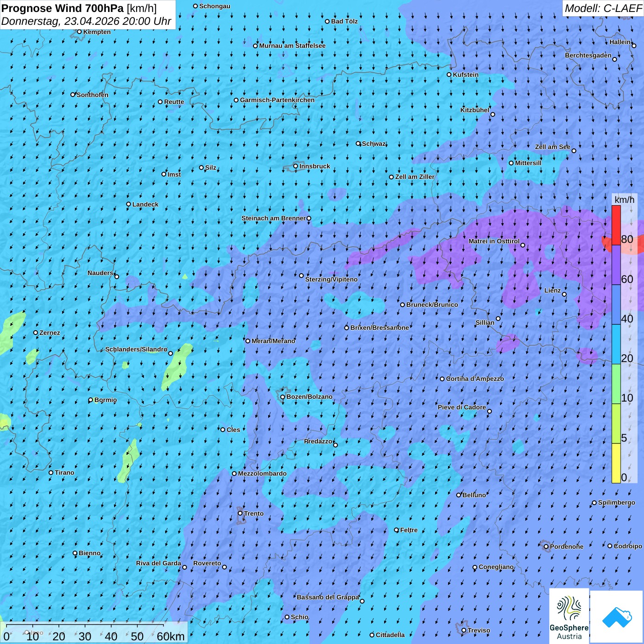Click the Treviso city marker
This screenshot has height=644, width=644.
pos(464,630)
